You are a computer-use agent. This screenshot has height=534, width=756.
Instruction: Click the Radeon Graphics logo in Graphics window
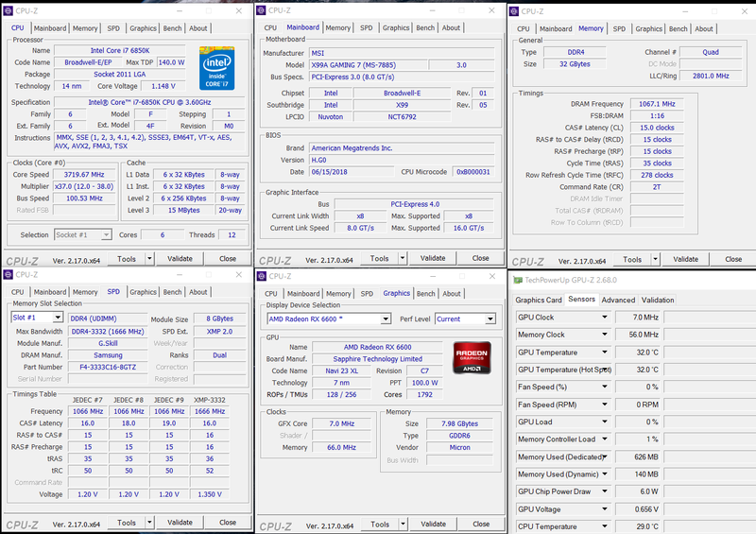click(x=472, y=357)
